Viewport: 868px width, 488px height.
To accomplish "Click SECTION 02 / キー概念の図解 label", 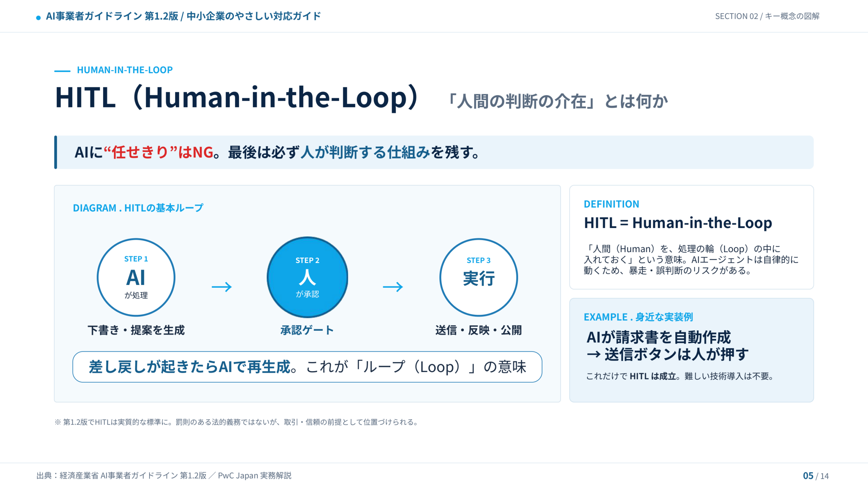I will [x=767, y=16].
